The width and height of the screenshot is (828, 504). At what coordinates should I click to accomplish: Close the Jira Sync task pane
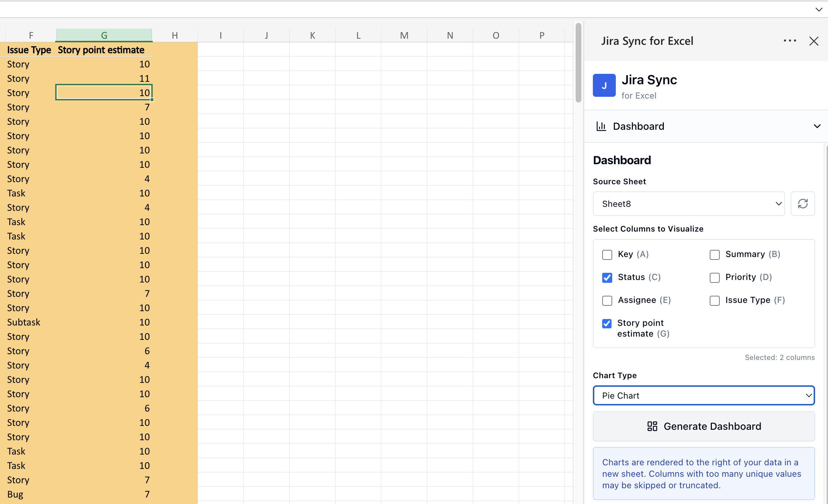(814, 41)
